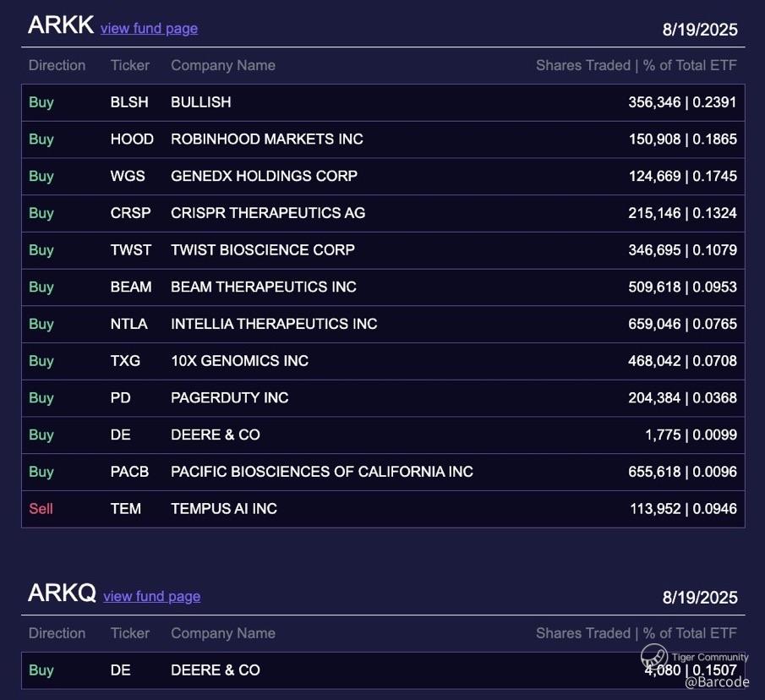Click the ARKQ fund title heading
Viewport: 765px width, 700px height.
click(x=62, y=593)
